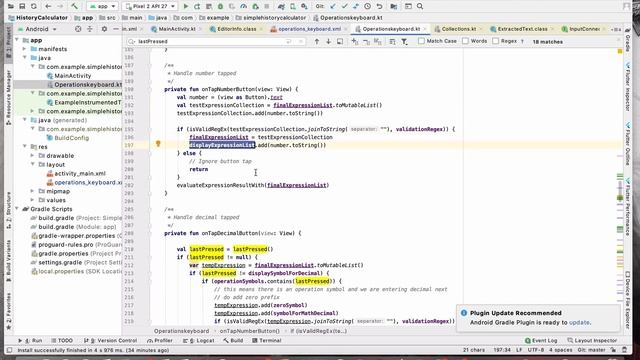Expand the drawable folder
The width and height of the screenshot is (640, 360).
32,156
